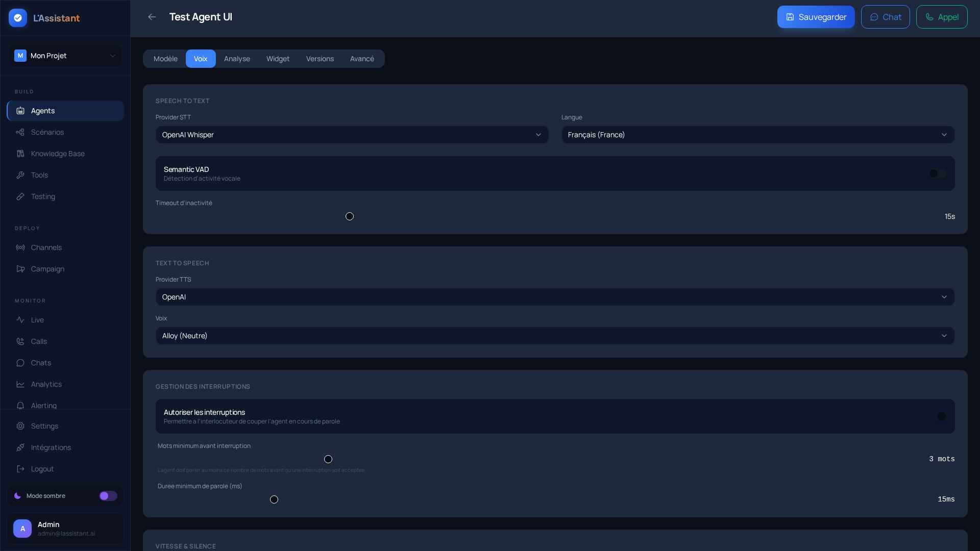The image size is (980, 551).
Task: Open the Voix Alloy (Neutre) dropdown
Action: point(555,336)
